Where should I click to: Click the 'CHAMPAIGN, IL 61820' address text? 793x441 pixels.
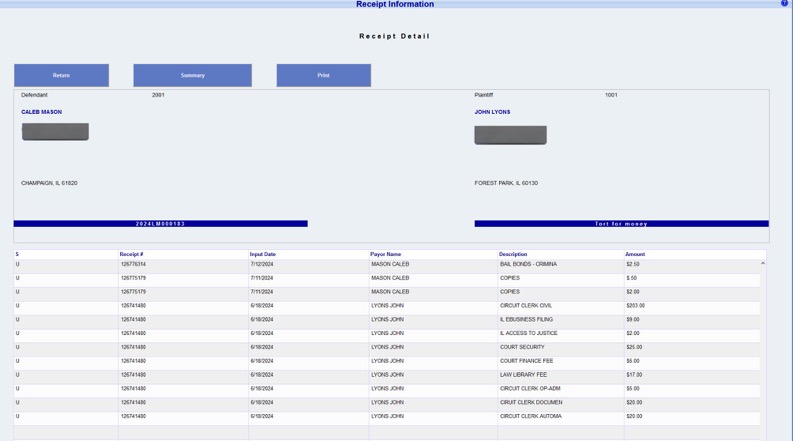[x=49, y=183]
